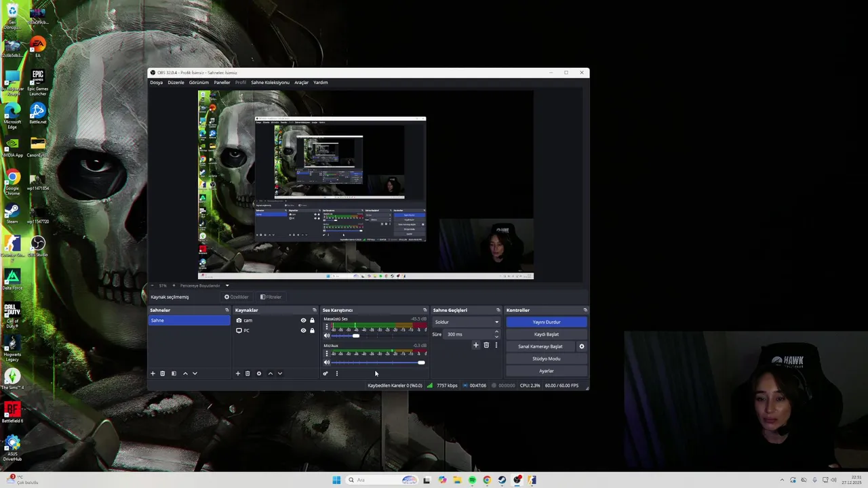Viewport: 868px width, 488px height.
Task: Open the Sahne Koleksiyonu menu
Action: tap(270, 83)
